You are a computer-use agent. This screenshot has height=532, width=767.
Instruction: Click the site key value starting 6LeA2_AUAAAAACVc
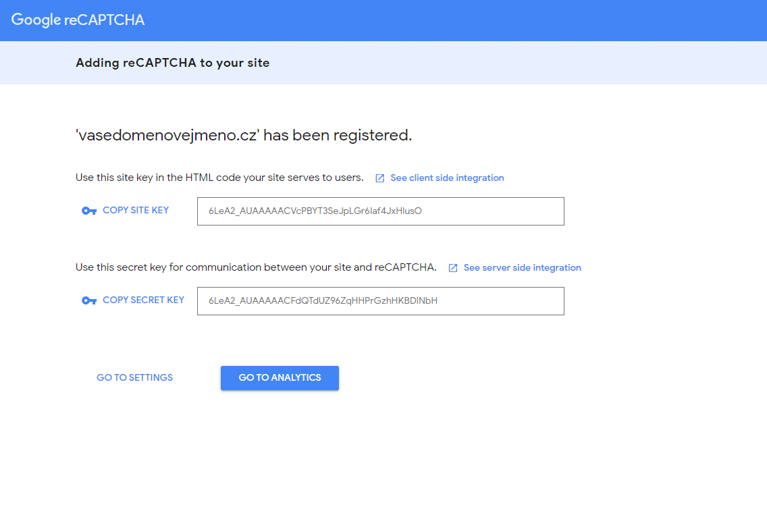[x=315, y=211]
